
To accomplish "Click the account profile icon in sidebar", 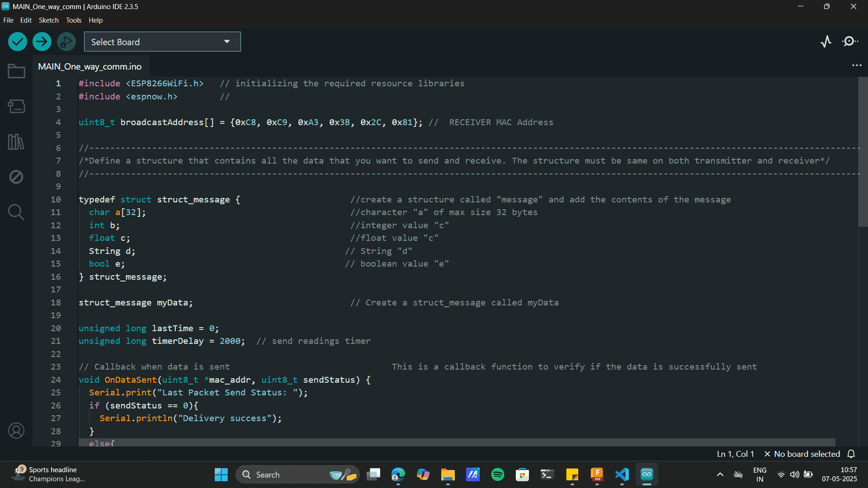I will 16,431.
